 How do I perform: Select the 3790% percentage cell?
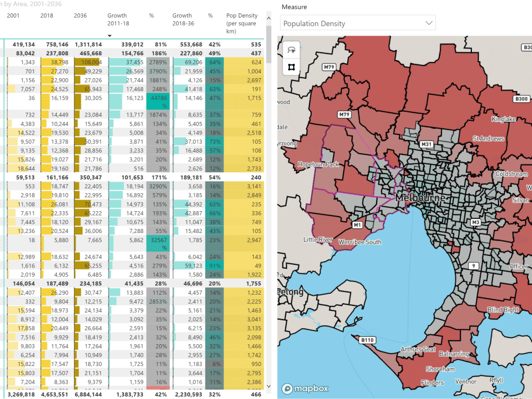click(x=157, y=71)
